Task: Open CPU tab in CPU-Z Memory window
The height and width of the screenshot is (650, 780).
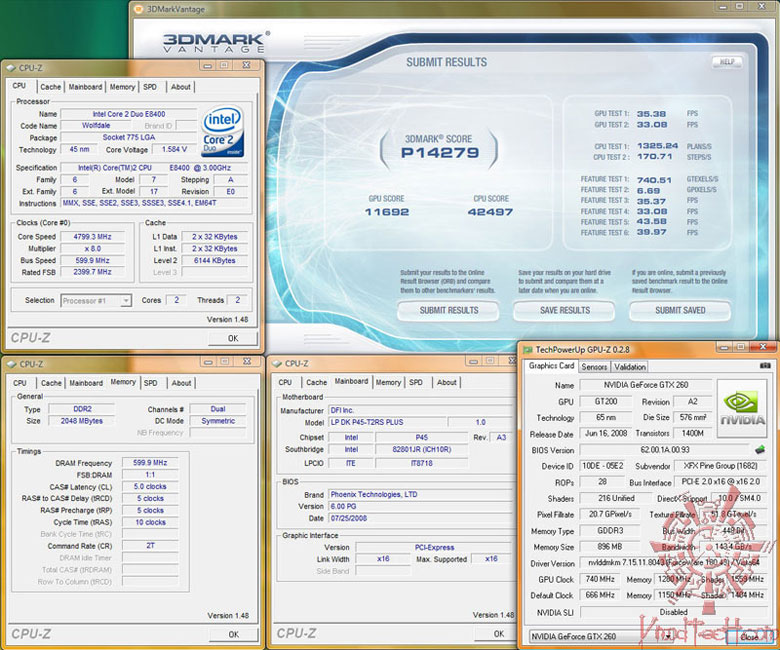Action: pyautogui.click(x=20, y=383)
